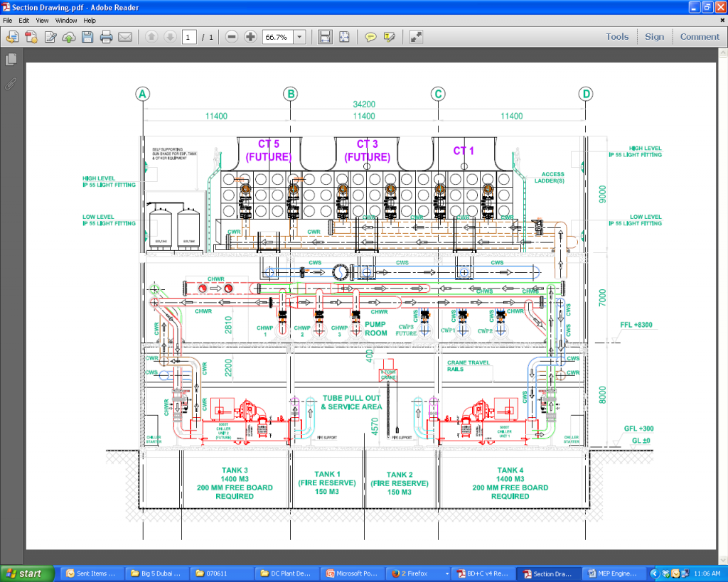Image resolution: width=728 pixels, height=582 pixels.
Task: Click inside the page number field
Action: (189, 37)
